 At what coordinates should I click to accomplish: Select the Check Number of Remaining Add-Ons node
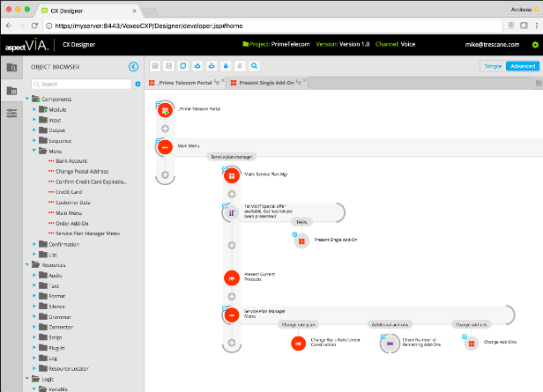(389, 342)
